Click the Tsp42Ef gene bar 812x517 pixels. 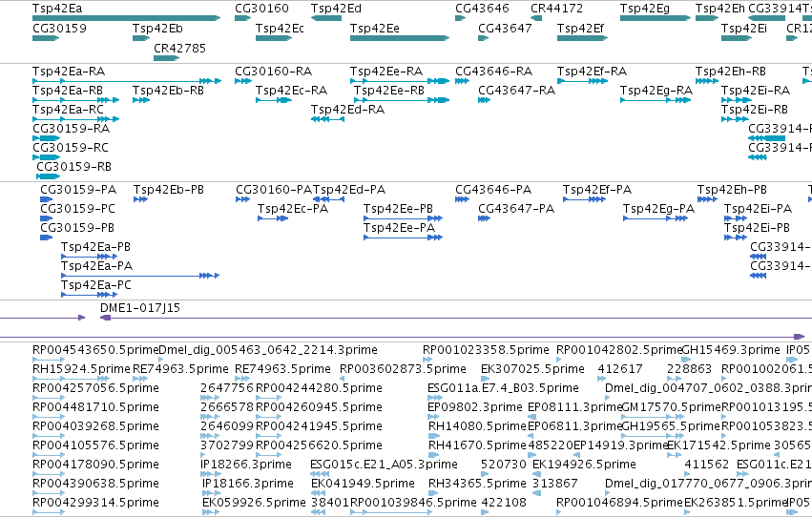click(x=583, y=38)
